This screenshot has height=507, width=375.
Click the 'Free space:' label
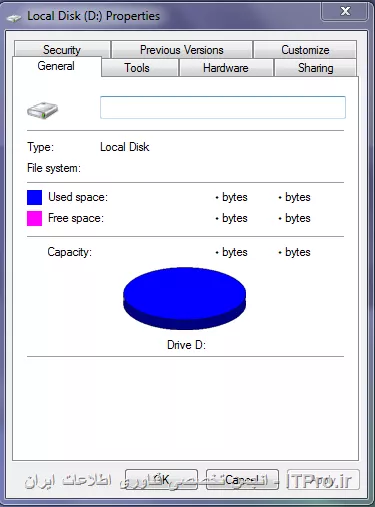point(76,218)
